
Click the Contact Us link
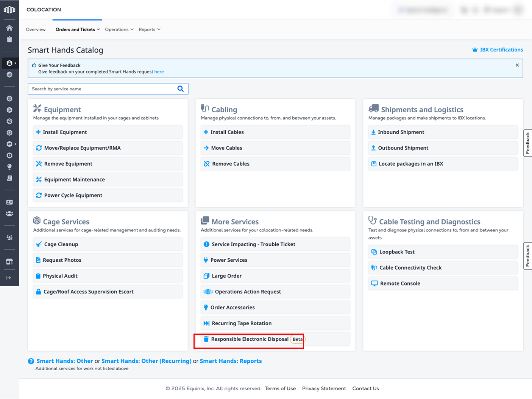click(x=366, y=388)
